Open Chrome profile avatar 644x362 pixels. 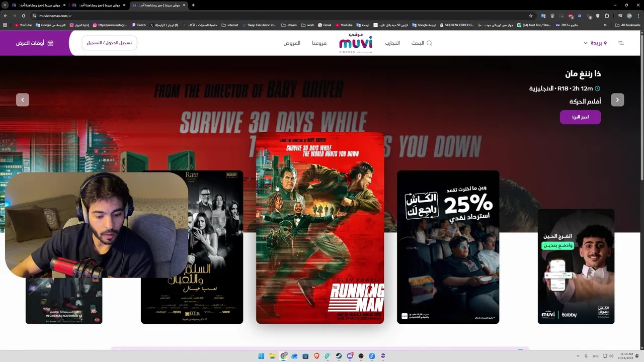pos(629,16)
